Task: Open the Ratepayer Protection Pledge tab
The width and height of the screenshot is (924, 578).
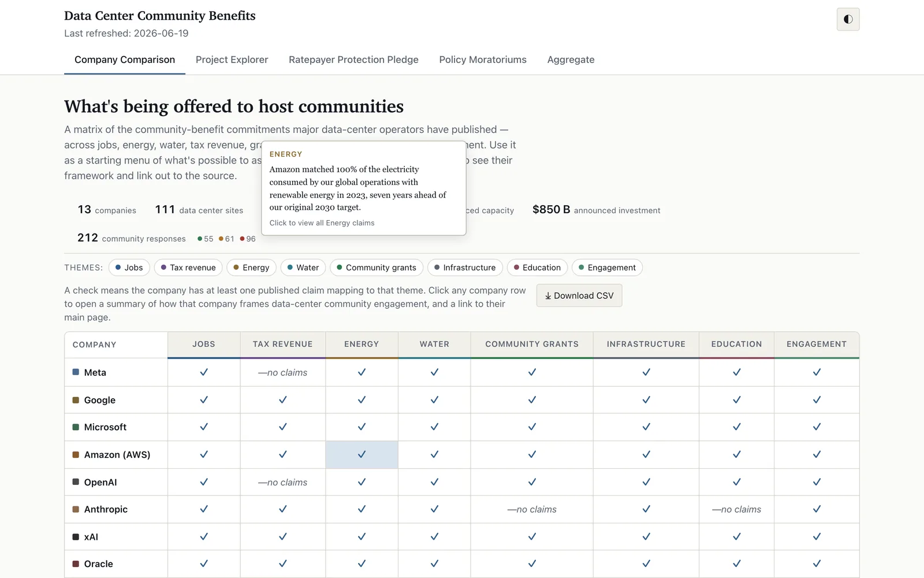Action: pos(353,60)
